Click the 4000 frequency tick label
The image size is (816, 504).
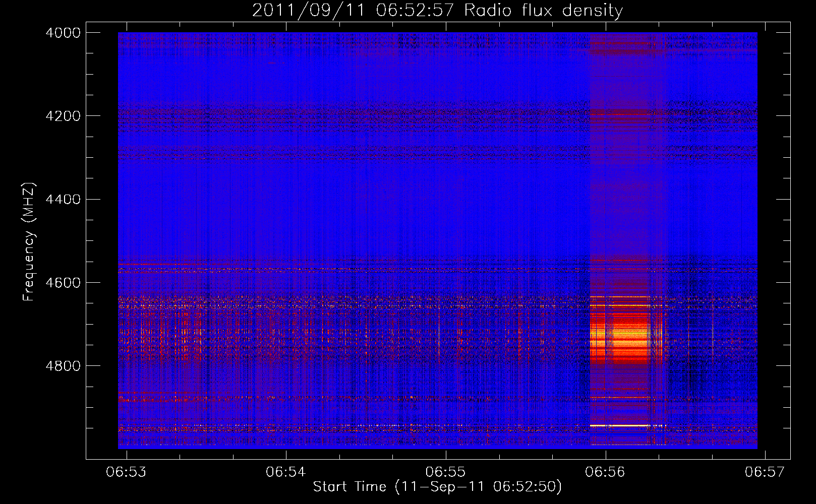[x=63, y=33]
